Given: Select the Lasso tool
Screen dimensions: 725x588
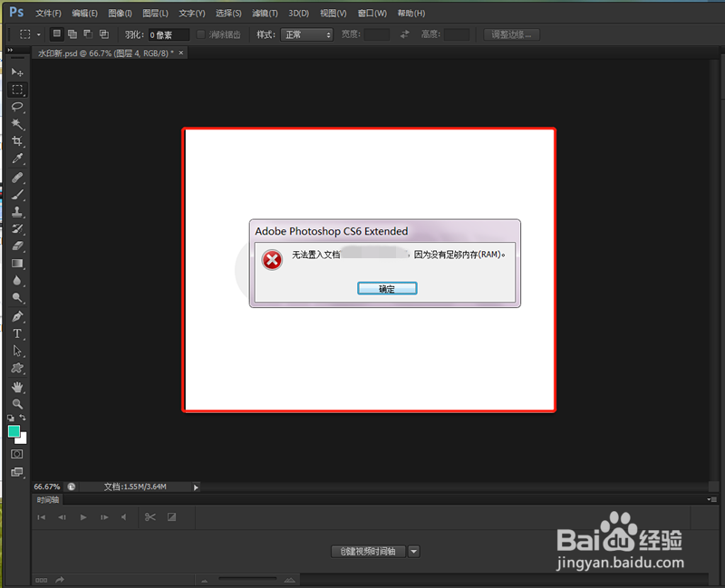Looking at the screenshot, I should (x=17, y=107).
